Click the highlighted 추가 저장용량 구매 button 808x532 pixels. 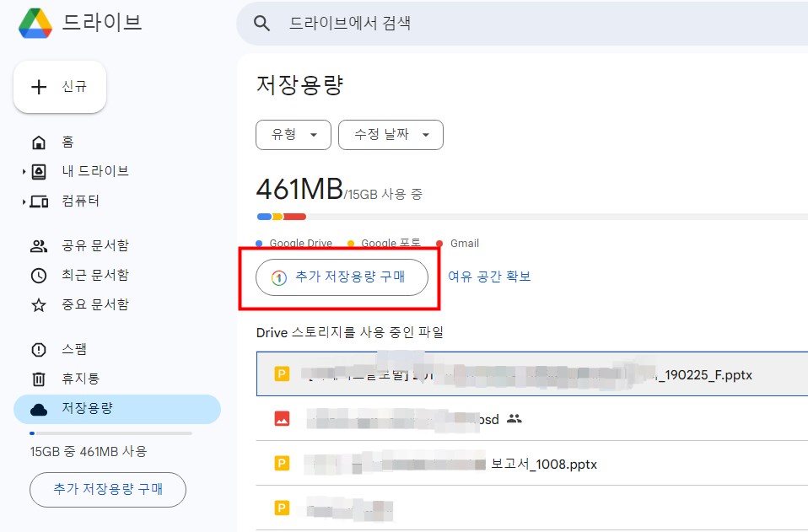point(341,277)
